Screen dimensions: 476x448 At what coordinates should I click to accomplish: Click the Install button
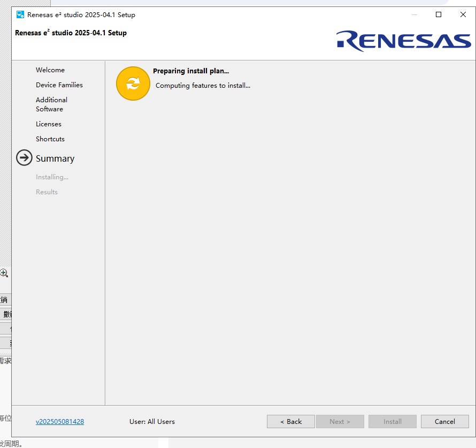point(393,422)
